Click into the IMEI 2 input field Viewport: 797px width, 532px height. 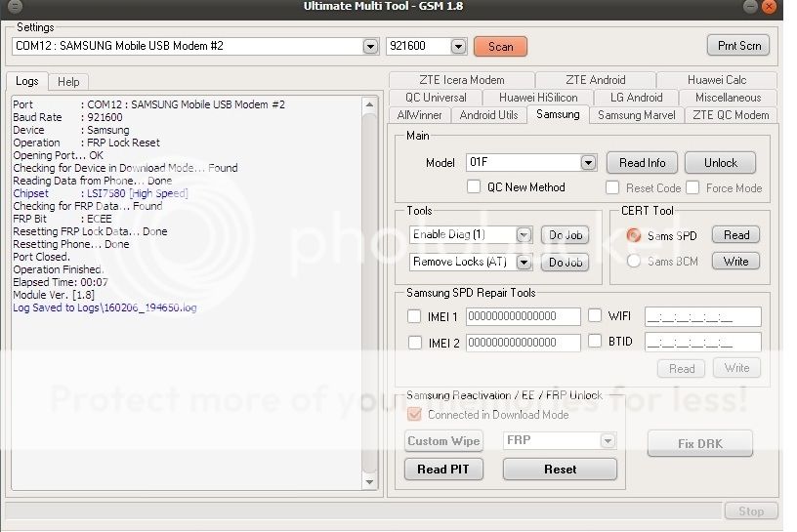524,343
